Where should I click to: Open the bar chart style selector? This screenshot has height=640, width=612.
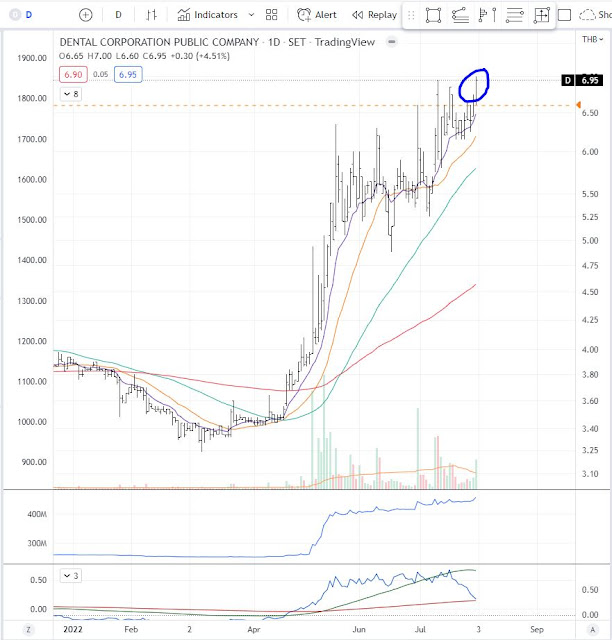click(151, 15)
